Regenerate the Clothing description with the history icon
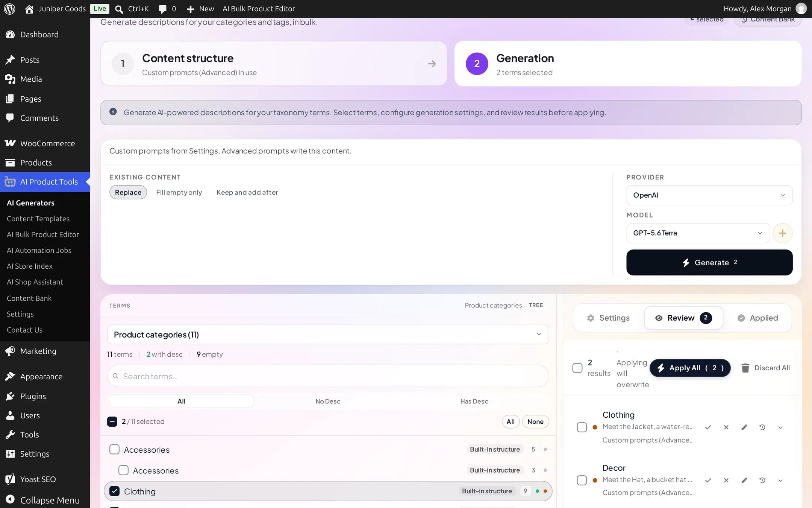Image resolution: width=812 pixels, height=508 pixels. [762, 427]
